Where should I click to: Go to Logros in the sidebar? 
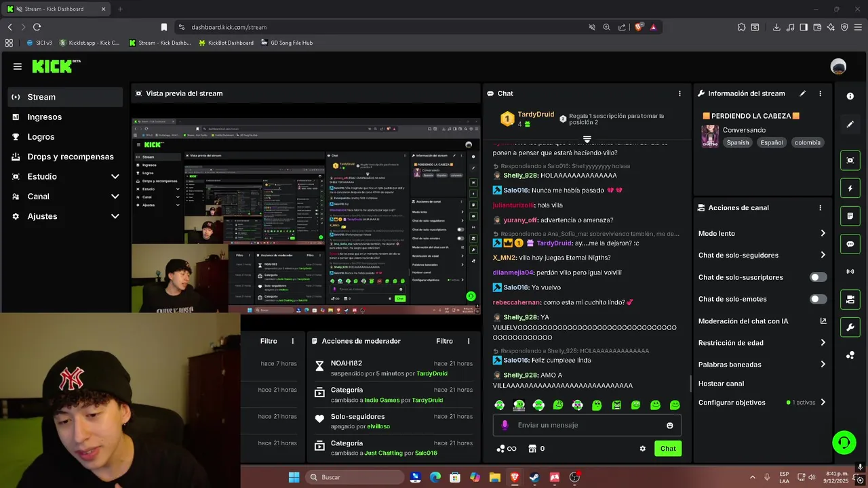point(65,136)
